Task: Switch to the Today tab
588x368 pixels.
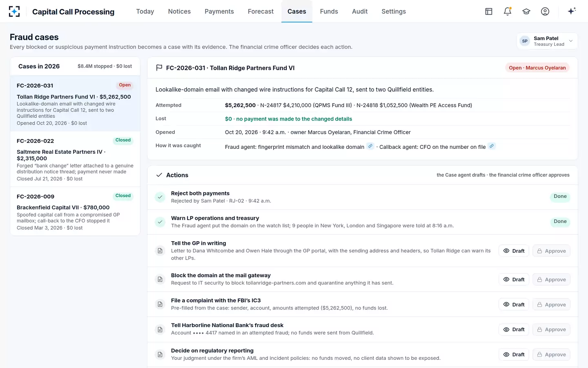Action: point(145,11)
